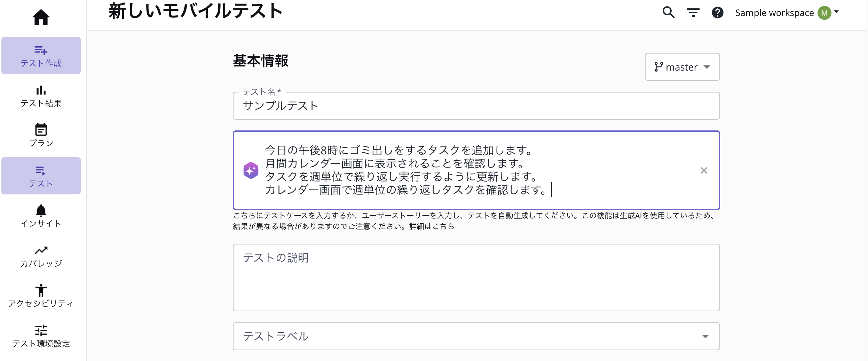Clear the AI prompt with X icon
This screenshot has height=361, width=868.
point(704,170)
